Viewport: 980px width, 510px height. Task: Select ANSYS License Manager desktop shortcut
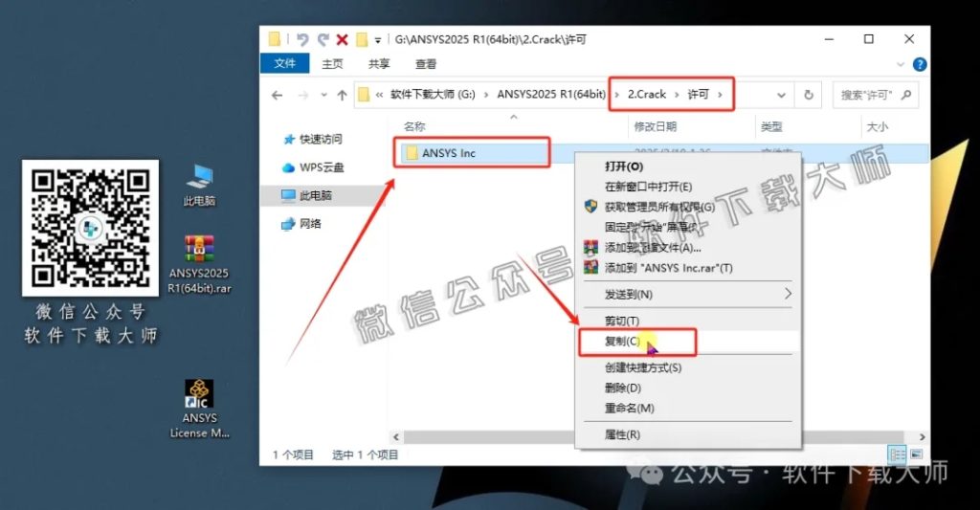tap(199, 409)
